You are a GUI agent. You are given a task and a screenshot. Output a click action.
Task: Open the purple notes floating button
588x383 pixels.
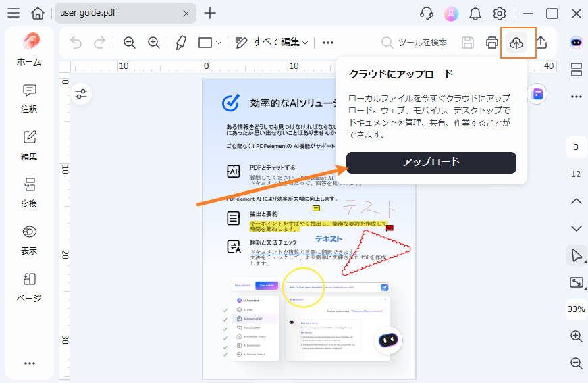pyautogui.click(x=538, y=94)
